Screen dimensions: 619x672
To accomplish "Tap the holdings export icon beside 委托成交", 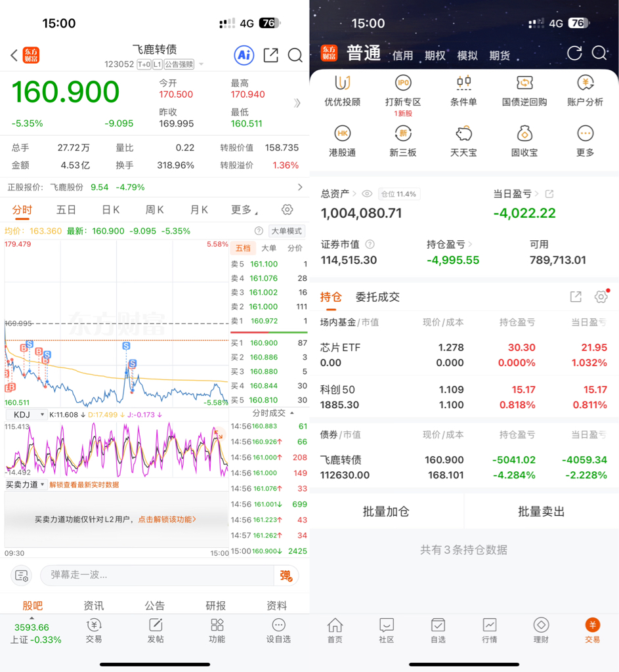I will click(x=576, y=297).
